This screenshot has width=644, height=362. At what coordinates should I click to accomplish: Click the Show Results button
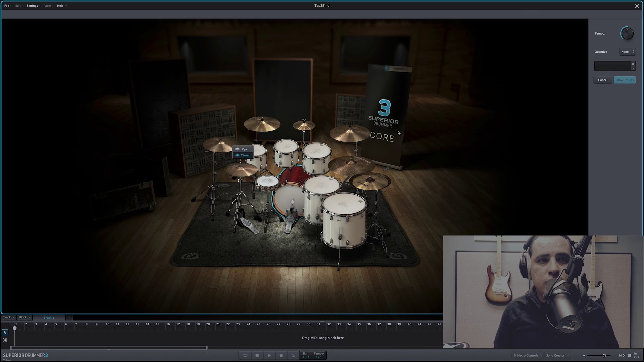coord(625,80)
